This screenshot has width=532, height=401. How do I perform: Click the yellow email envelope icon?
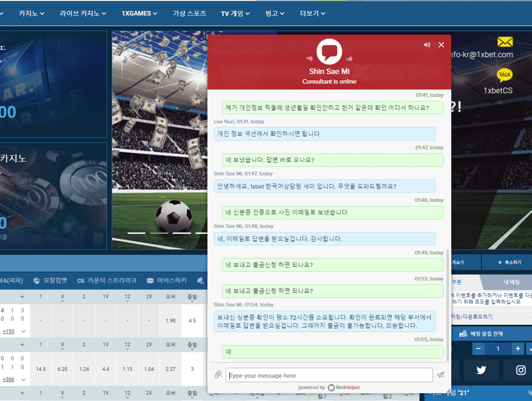(x=505, y=42)
